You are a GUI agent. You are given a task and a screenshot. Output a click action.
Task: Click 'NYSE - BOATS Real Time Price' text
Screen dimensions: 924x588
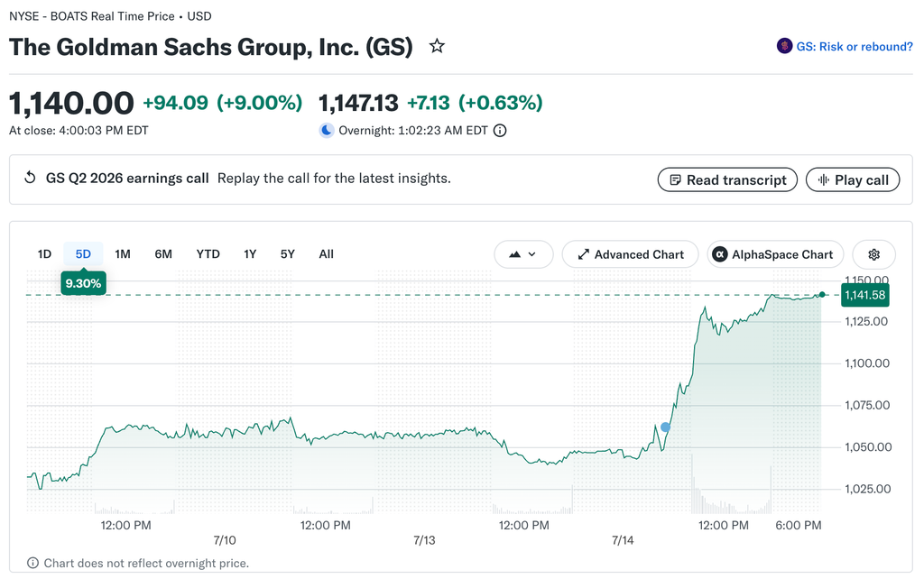click(91, 16)
